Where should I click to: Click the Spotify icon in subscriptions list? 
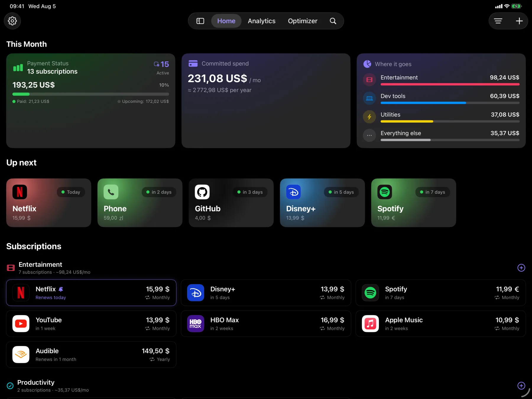click(x=370, y=293)
